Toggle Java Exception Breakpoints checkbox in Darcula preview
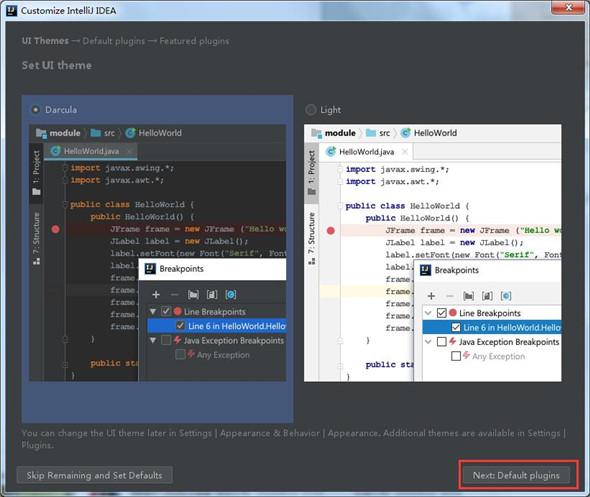 coord(166,340)
